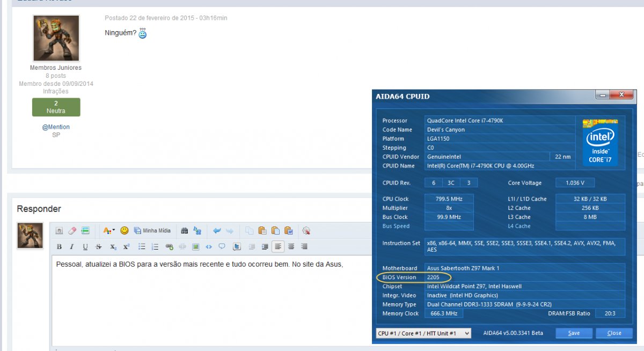Click the copy icon in the editor toolbar
The width and height of the screenshot is (644, 351).
[250, 231]
